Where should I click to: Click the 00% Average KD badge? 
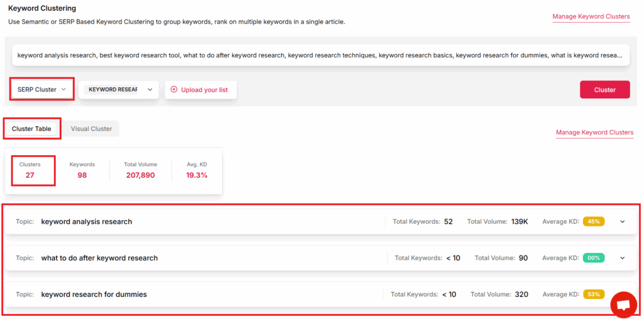[x=594, y=258]
